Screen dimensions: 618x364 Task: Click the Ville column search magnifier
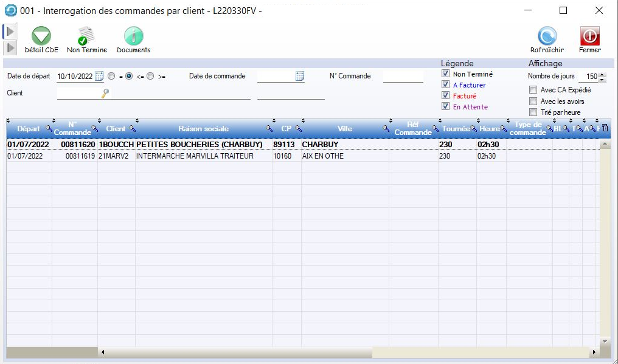(x=386, y=129)
